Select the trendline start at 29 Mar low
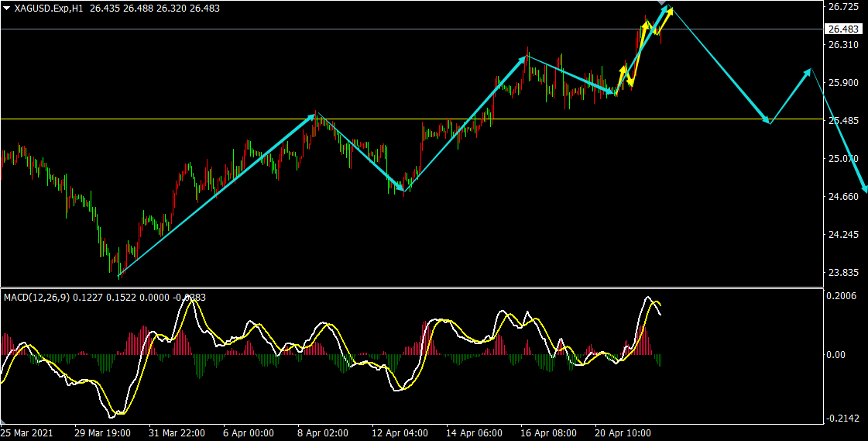868x441 pixels. [x=118, y=276]
